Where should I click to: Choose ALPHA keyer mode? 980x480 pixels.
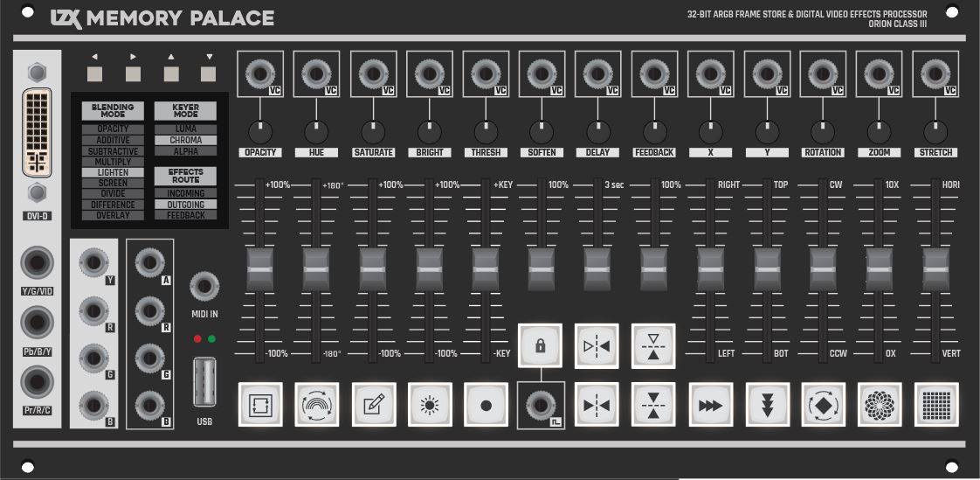[x=186, y=151]
